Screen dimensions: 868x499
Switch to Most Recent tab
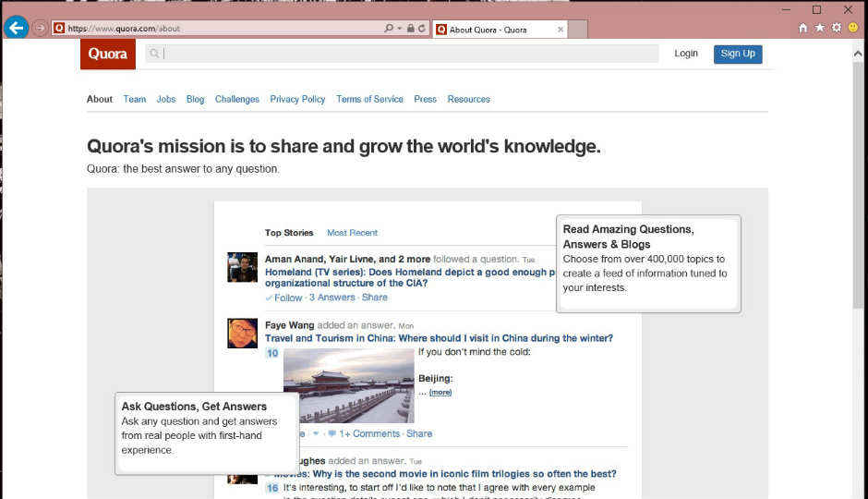click(x=352, y=233)
